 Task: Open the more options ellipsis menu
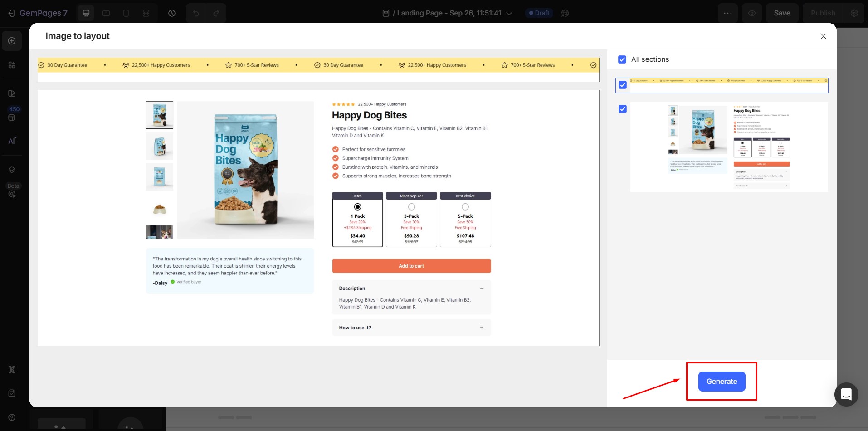tap(727, 13)
